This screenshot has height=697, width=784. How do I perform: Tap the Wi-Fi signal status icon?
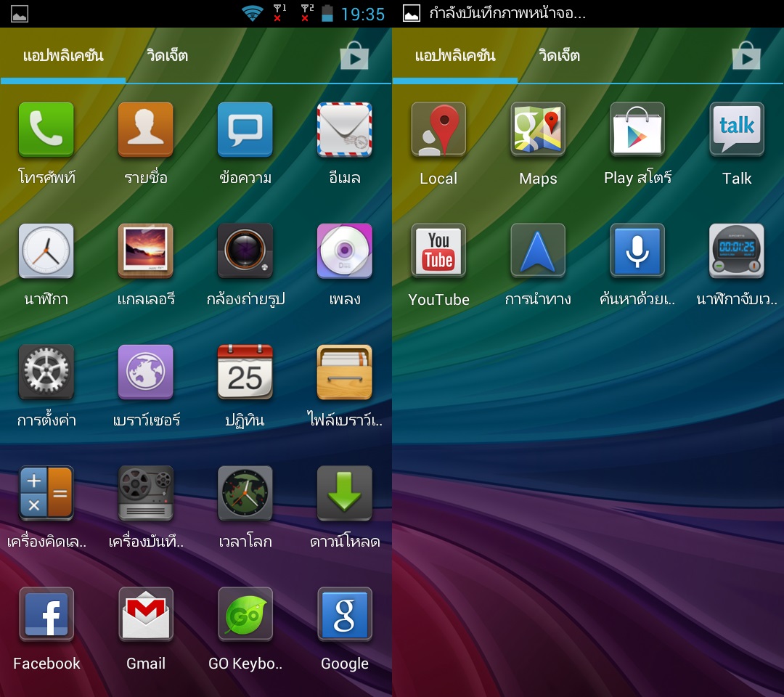(x=253, y=14)
